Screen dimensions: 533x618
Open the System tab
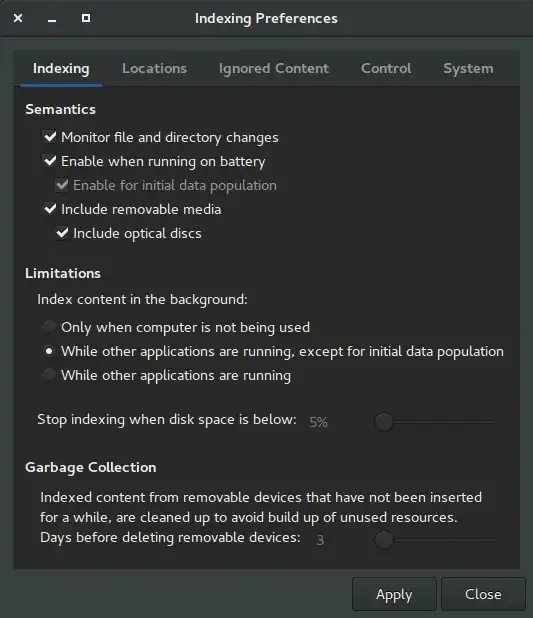click(x=468, y=69)
